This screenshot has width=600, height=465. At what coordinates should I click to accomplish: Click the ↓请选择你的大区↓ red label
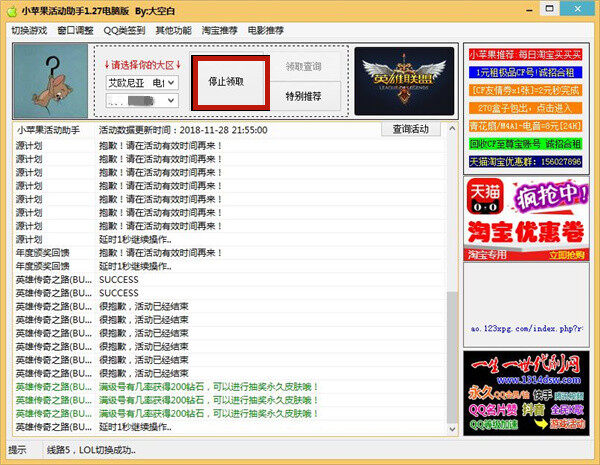tap(142, 65)
